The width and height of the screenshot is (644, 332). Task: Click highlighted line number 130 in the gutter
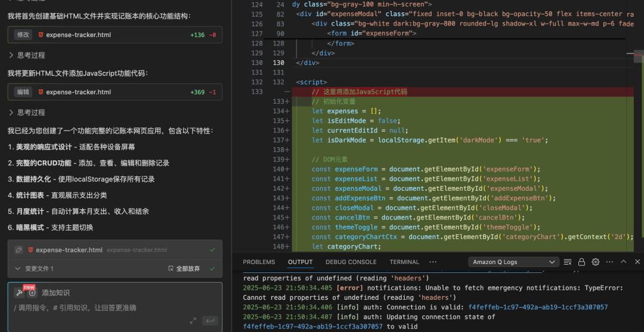tap(279, 63)
